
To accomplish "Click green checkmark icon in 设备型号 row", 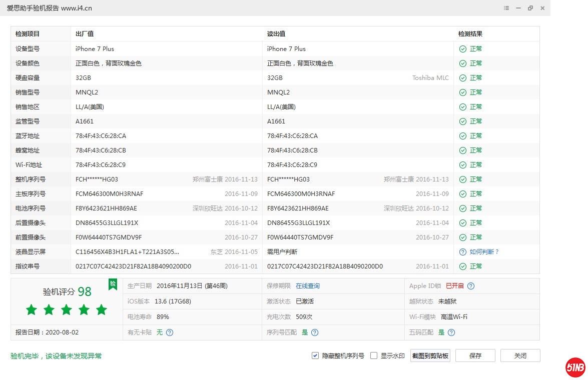I will [463, 49].
